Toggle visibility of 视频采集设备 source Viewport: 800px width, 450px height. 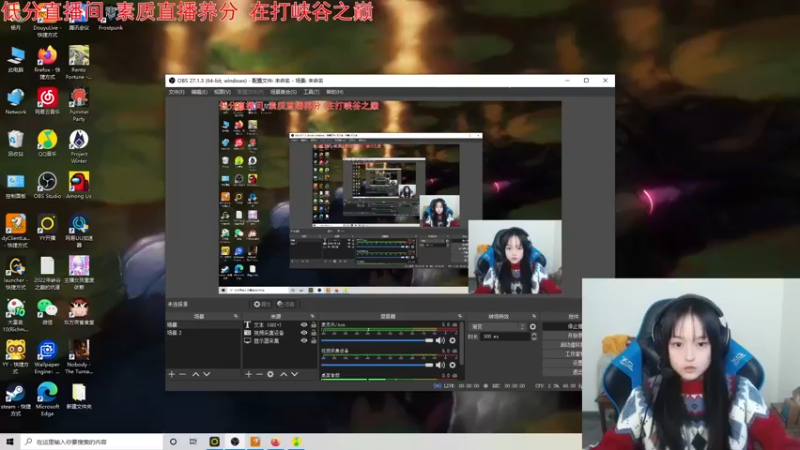click(x=304, y=333)
